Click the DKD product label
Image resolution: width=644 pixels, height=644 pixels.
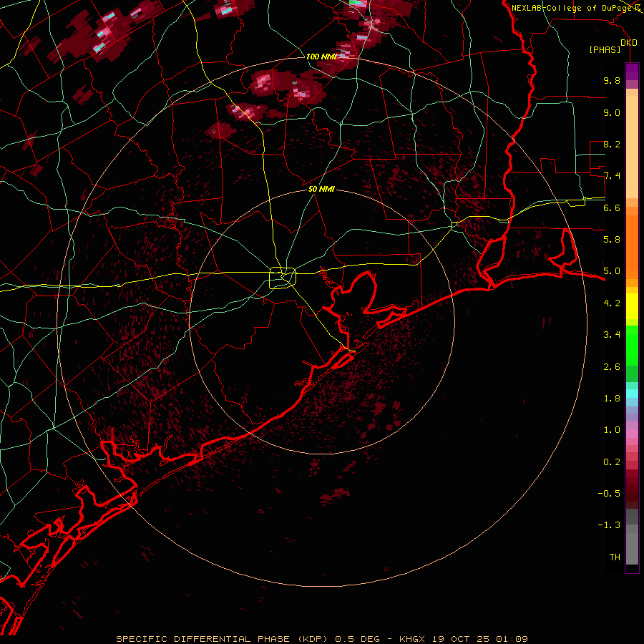[x=628, y=42]
